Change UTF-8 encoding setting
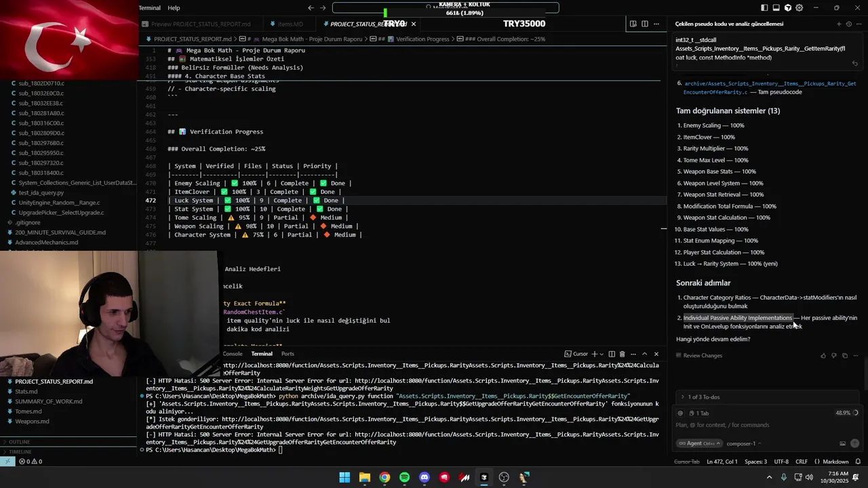 pyautogui.click(x=781, y=462)
